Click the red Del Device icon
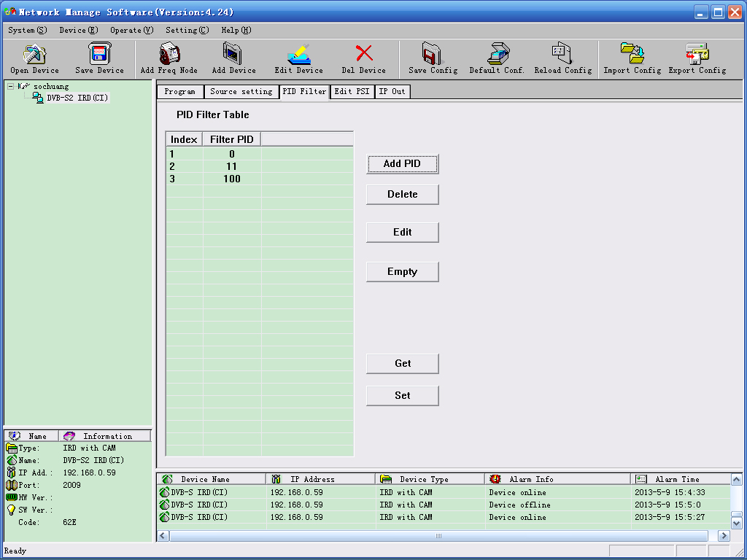Screen dimensions: 747x560 pyautogui.click(x=363, y=54)
